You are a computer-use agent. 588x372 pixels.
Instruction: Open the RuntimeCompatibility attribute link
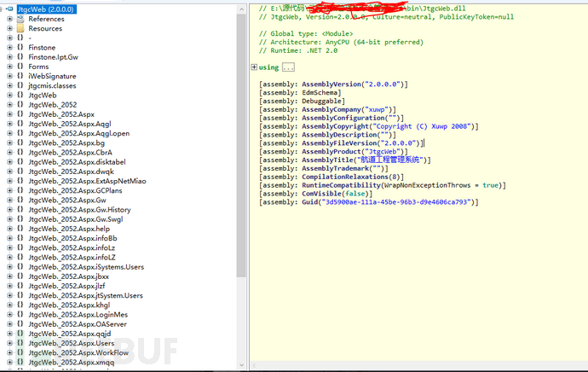(x=341, y=185)
